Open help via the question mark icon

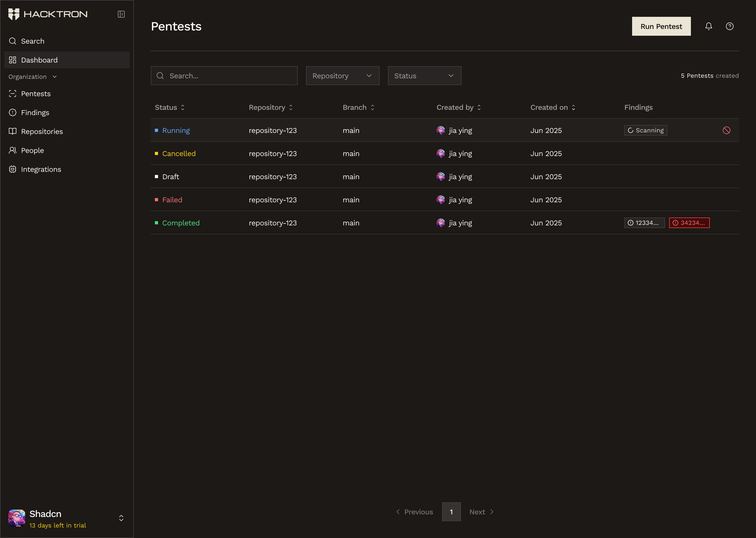point(729,26)
